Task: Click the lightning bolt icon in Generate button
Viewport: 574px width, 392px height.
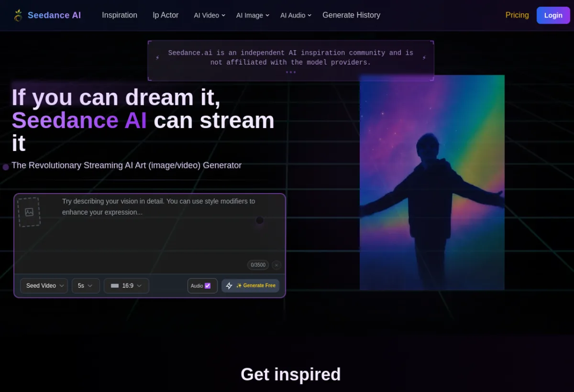Action: [x=229, y=286]
